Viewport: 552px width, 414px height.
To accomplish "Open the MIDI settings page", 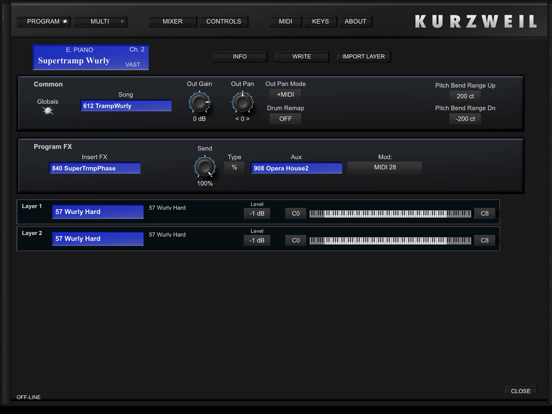I will pos(286,21).
